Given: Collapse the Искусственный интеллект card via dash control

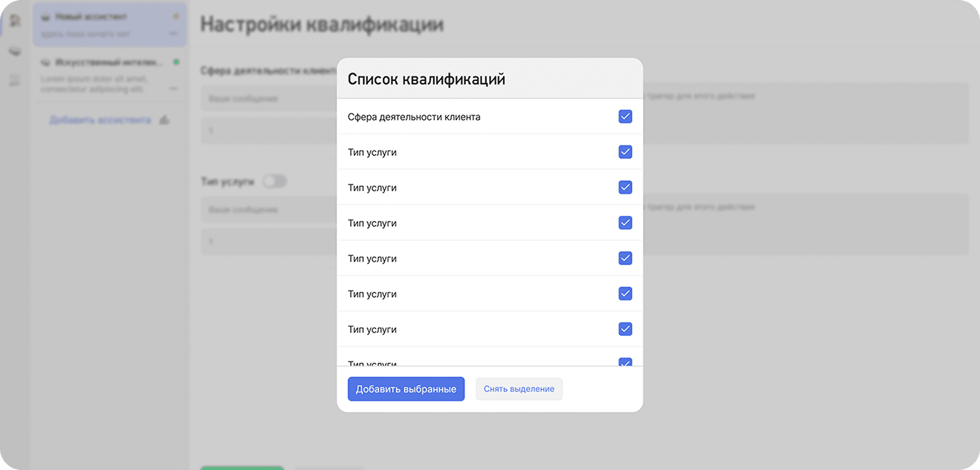Looking at the screenshot, I should [x=174, y=88].
